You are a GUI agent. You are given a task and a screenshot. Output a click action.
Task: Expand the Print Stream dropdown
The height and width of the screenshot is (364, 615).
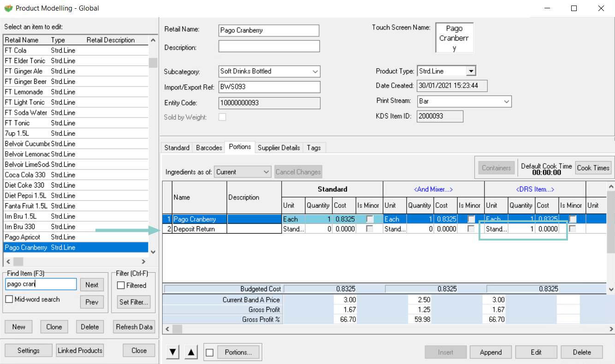tap(507, 101)
